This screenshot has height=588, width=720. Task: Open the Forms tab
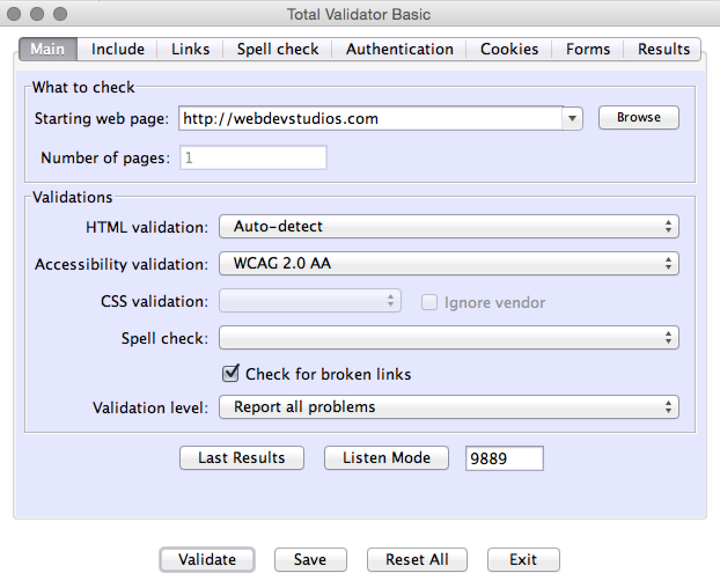pos(588,49)
